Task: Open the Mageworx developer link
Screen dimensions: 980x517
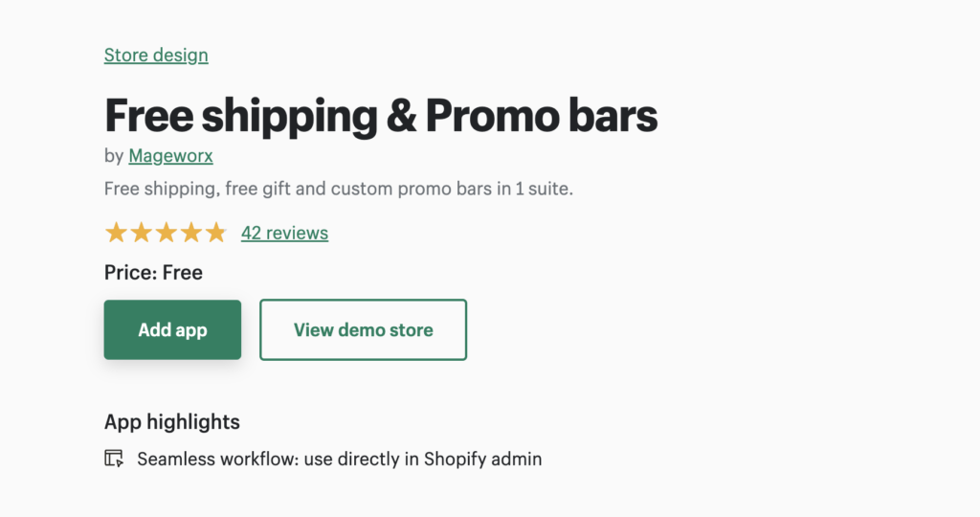Action: coord(170,156)
